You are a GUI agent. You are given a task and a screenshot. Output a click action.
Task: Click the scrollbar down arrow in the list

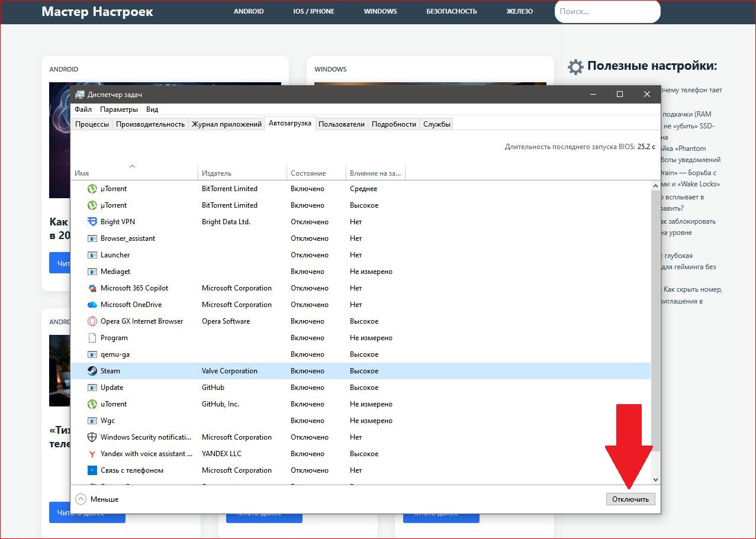click(655, 479)
